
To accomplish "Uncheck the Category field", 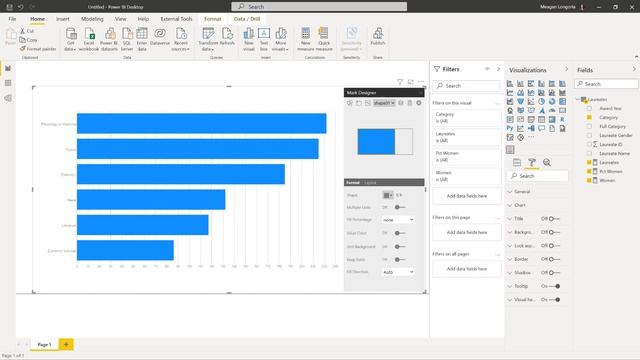I will [x=589, y=118].
